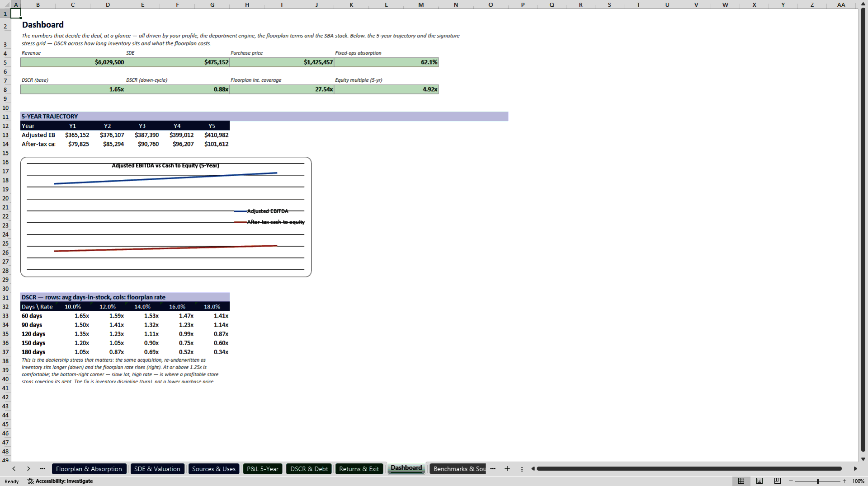The image size is (868, 486).
Task: Select the Y1 Adjusted EBITDA $365,152 cell
Action: pyautogui.click(x=73, y=135)
